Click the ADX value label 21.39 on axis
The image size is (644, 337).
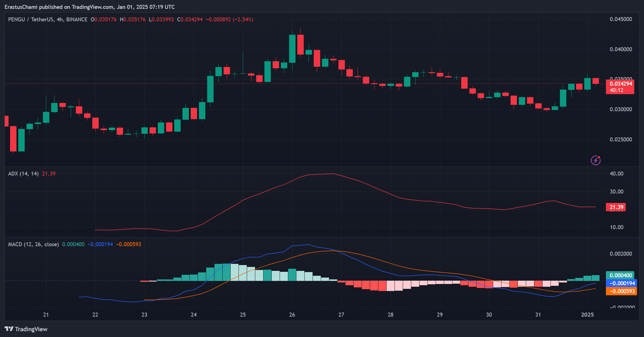pos(616,207)
